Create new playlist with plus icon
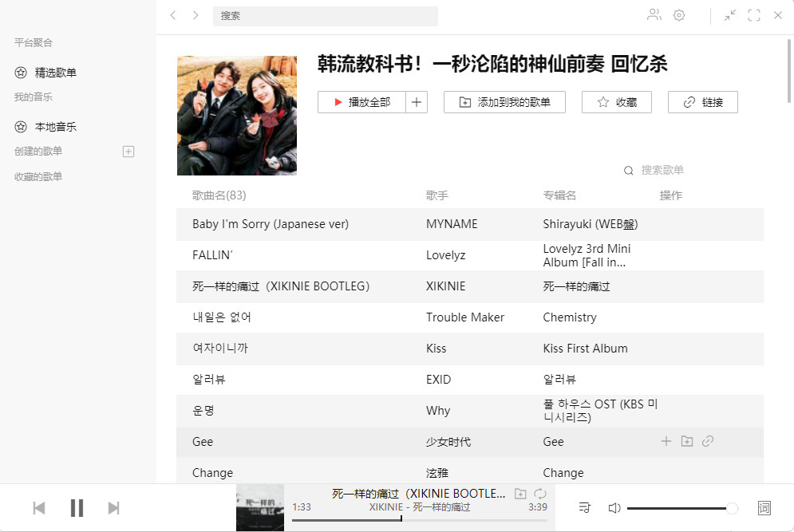The image size is (794, 532). tap(128, 152)
